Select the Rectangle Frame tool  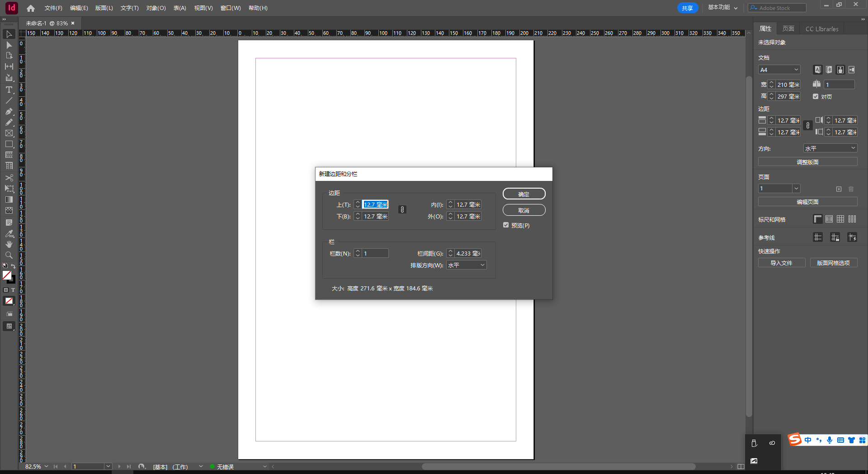pyautogui.click(x=9, y=133)
